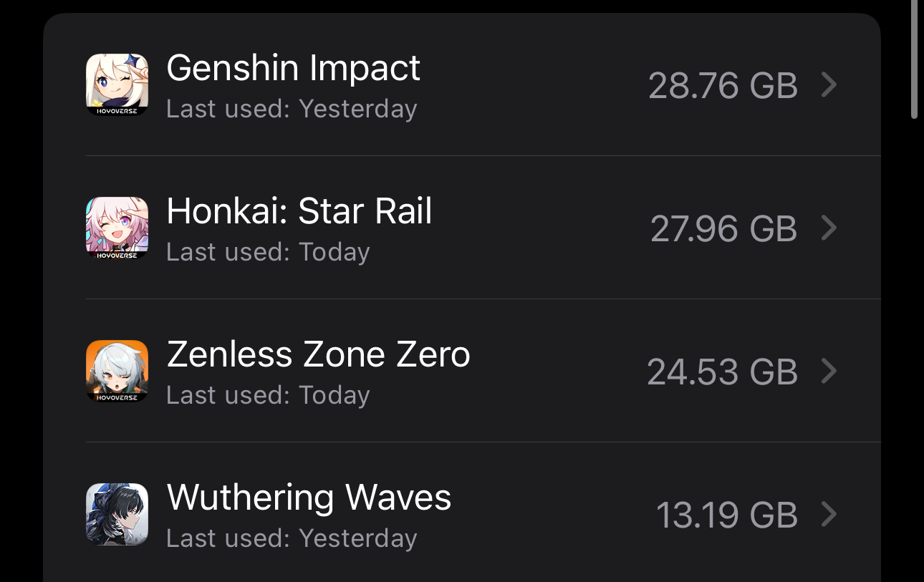Select the white-haired character icon for Zenless Zone Zero
The height and width of the screenshot is (582, 924).
[117, 371]
